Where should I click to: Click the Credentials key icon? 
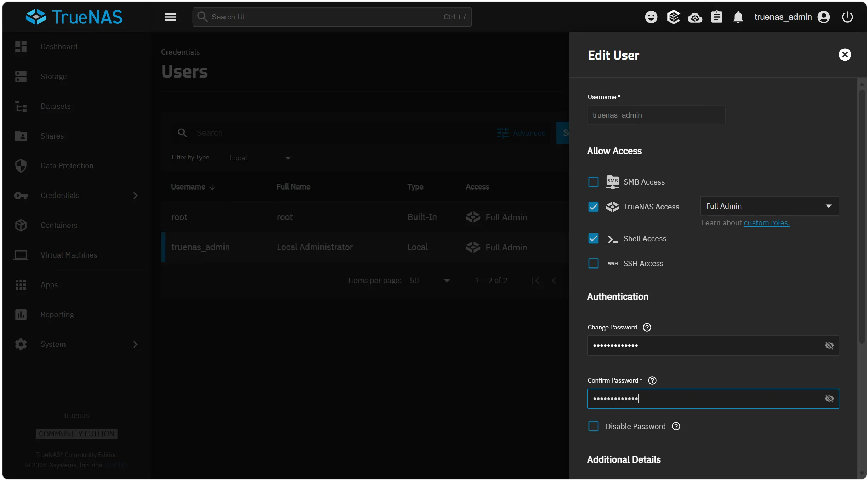(21, 196)
